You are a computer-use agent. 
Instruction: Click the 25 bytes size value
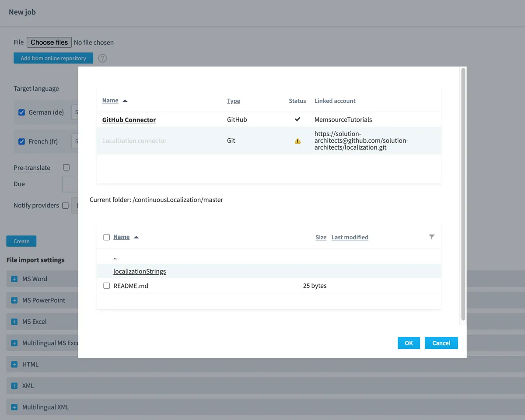coord(315,286)
